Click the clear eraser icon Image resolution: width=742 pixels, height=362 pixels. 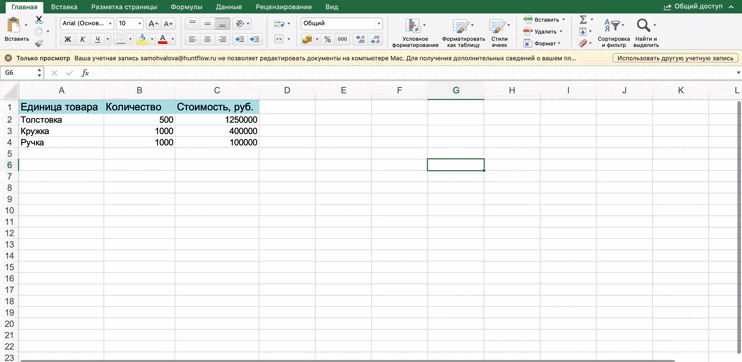coord(583,43)
